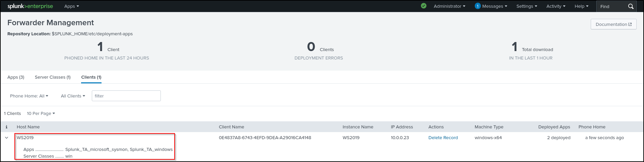
Task: Sort by the Deployed Apps column header
Action: 554,127
